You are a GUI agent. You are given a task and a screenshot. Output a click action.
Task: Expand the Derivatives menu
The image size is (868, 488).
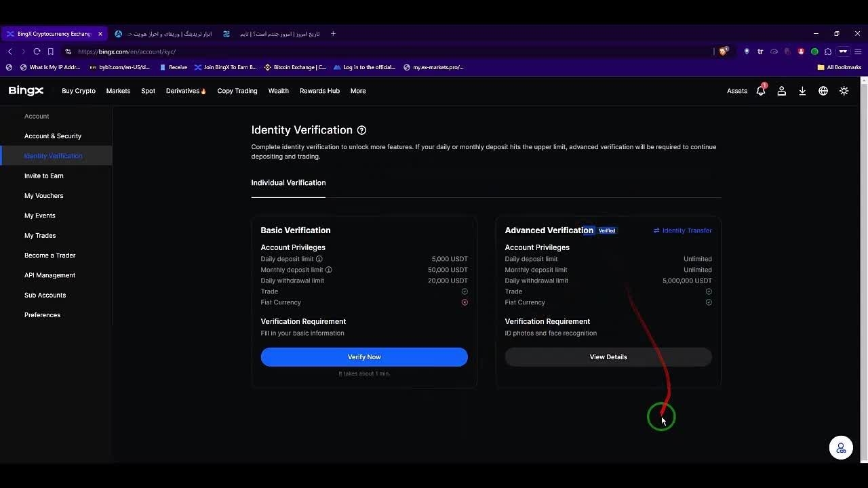[185, 91]
